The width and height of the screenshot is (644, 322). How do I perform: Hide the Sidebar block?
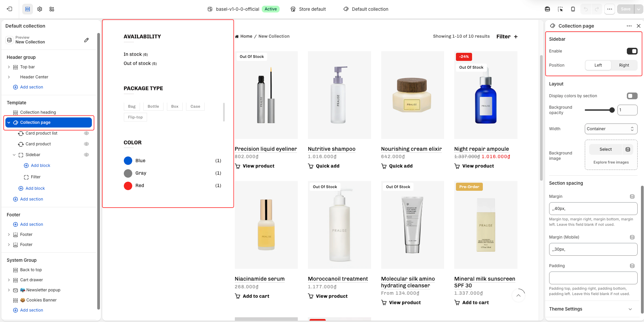(86, 155)
